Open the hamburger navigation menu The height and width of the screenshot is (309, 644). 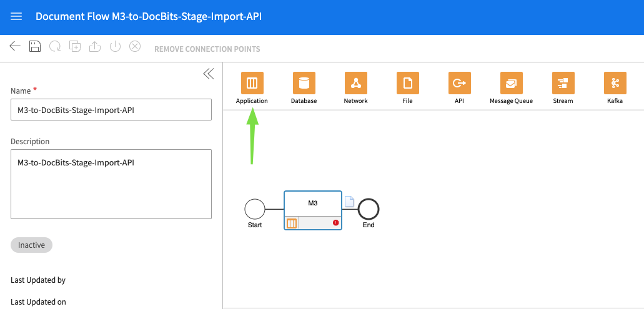point(16,17)
